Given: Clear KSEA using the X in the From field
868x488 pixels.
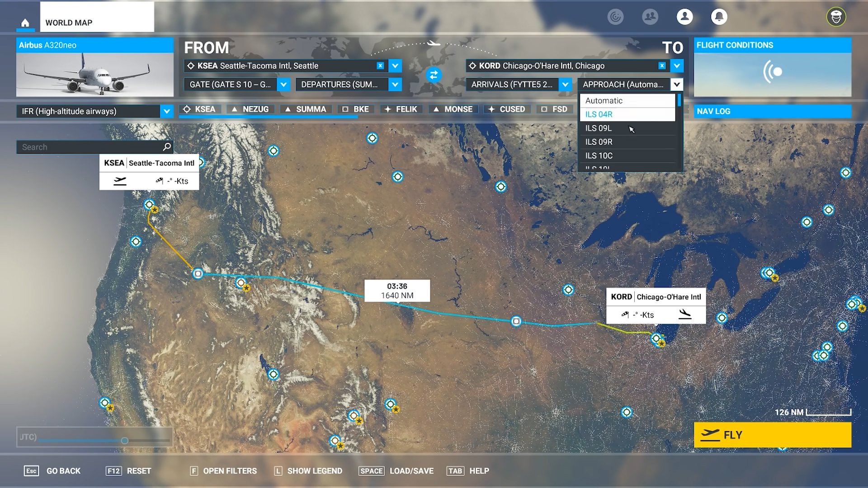Looking at the screenshot, I should [380, 66].
